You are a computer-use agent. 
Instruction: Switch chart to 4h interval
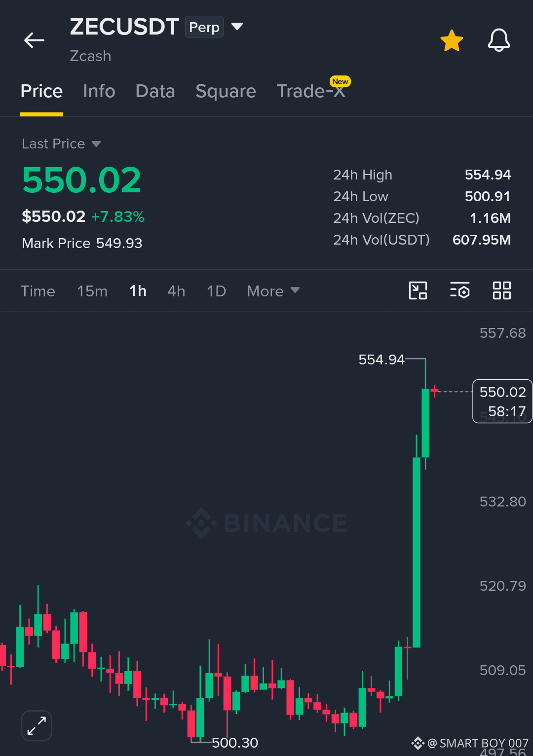point(176,291)
